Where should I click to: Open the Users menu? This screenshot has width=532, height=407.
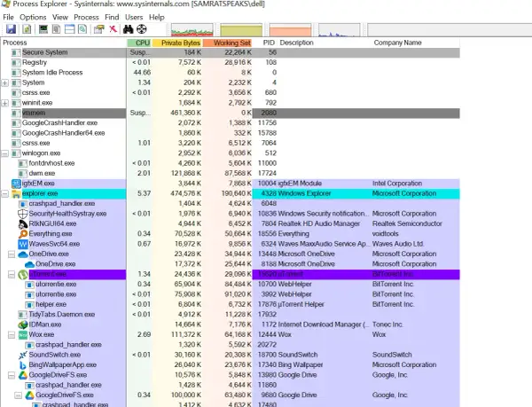tap(134, 17)
